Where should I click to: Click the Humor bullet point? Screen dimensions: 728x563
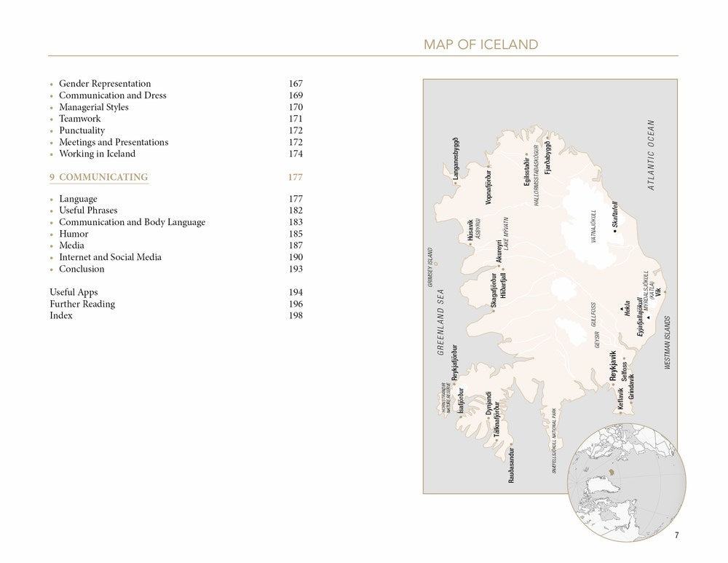[50, 234]
